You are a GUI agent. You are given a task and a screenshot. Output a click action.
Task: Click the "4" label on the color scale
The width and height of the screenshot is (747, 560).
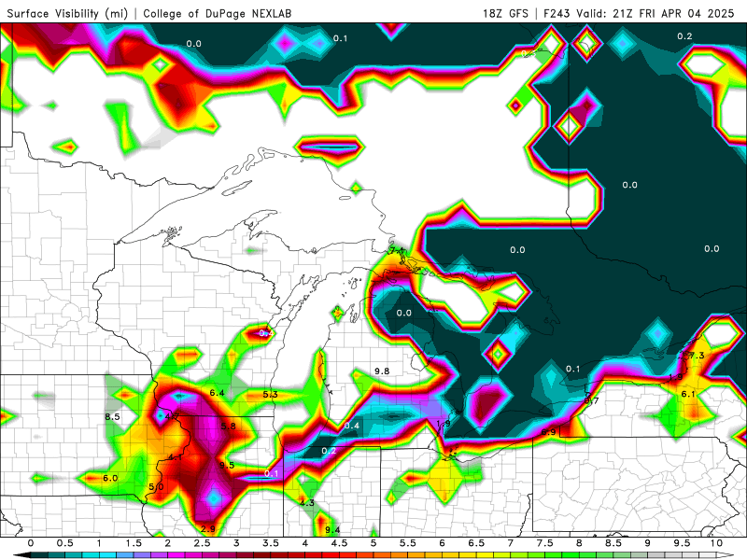[x=305, y=543]
